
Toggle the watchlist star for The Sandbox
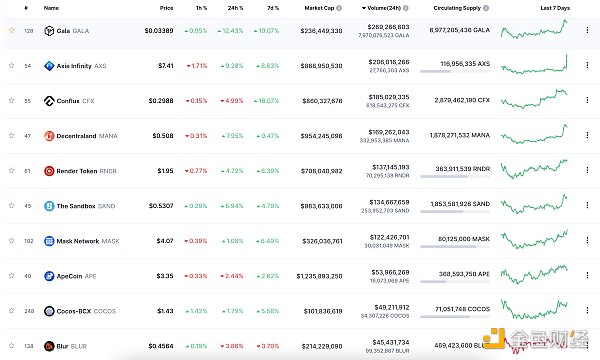pyautogui.click(x=11, y=205)
